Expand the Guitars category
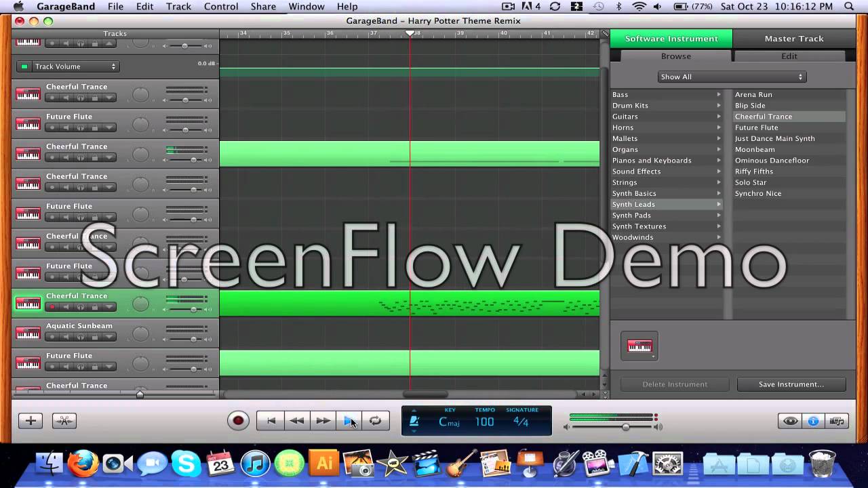 click(666, 117)
